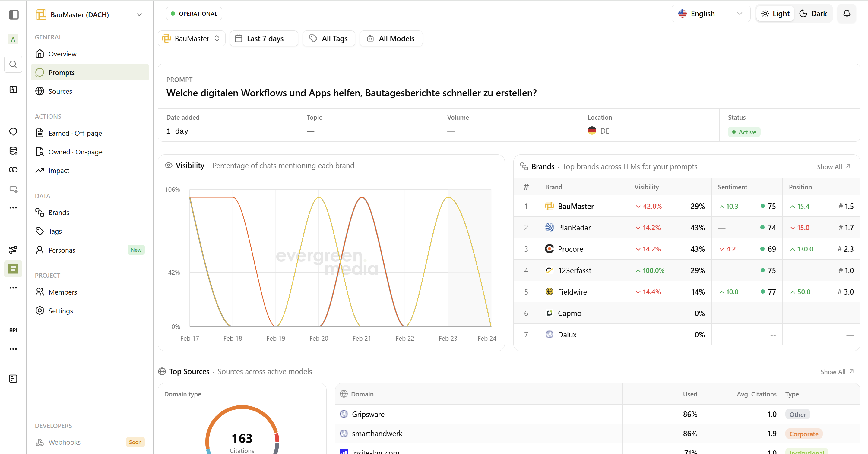Switch to Light theme
The width and height of the screenshot is (868, 454).
(x=775, y=14)
